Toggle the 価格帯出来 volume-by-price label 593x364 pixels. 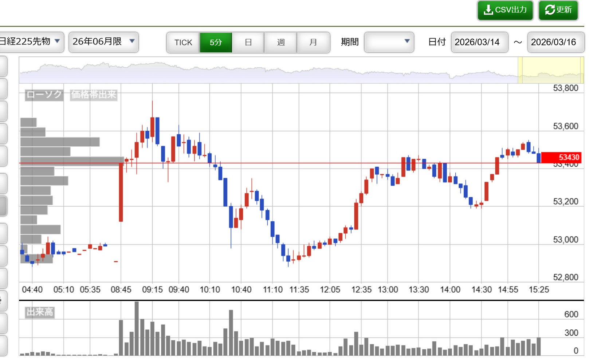(94, 95)
